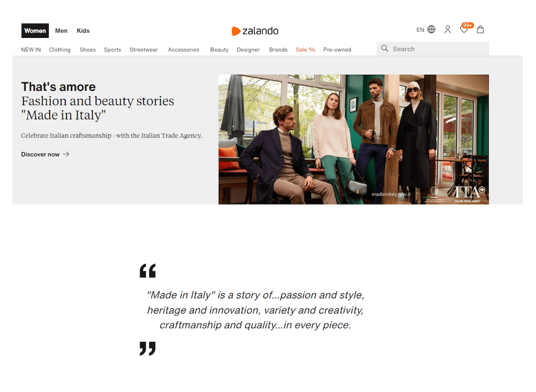536x392 pixels.
Task: Open the Pre-owned section
Action: click(337, 50)
